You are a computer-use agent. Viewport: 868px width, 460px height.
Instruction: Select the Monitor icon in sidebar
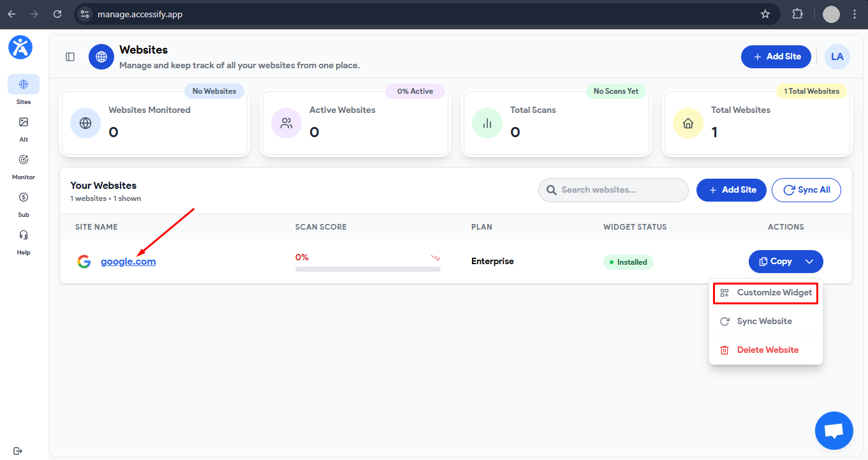pos(23,159)
